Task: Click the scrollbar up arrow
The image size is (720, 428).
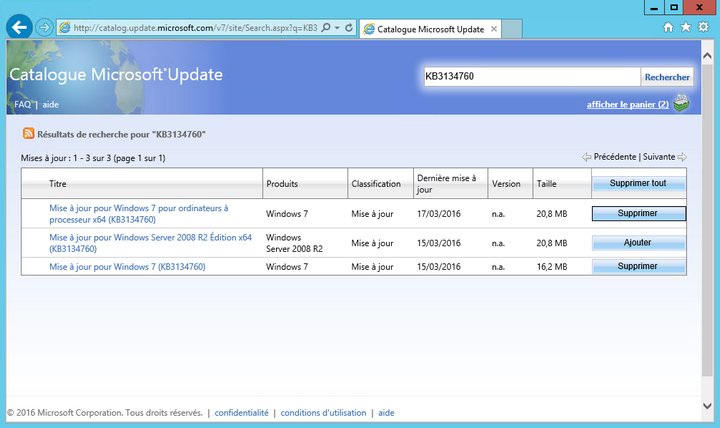Action: click(708, 56)
